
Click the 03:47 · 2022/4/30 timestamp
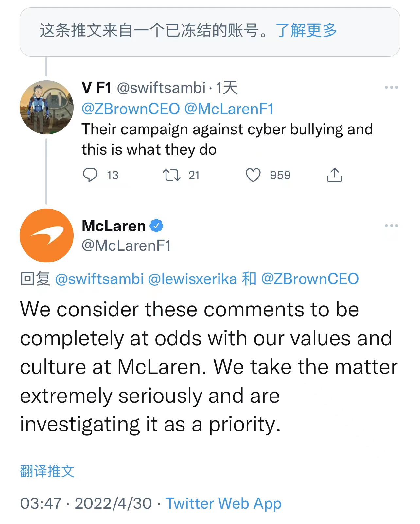[86, 503]
